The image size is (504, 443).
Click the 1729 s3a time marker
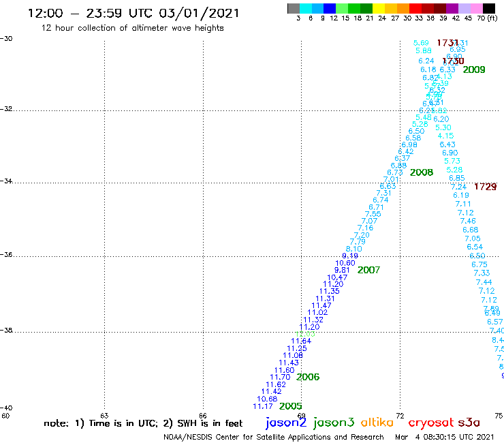click(486, 187)
